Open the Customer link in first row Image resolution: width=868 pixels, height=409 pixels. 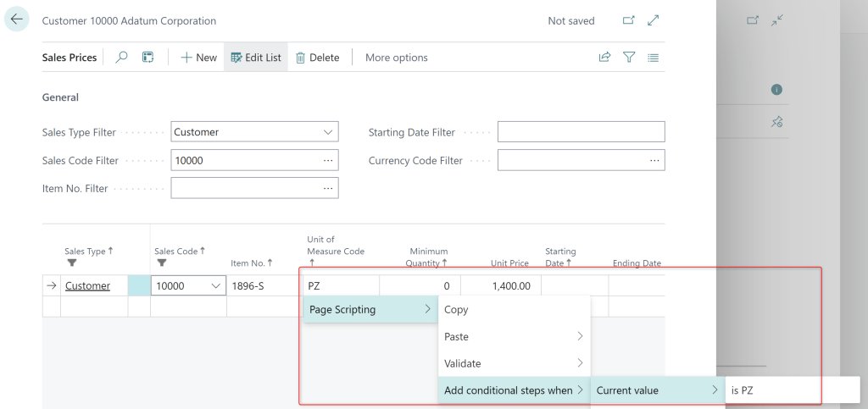coord(87,286)
